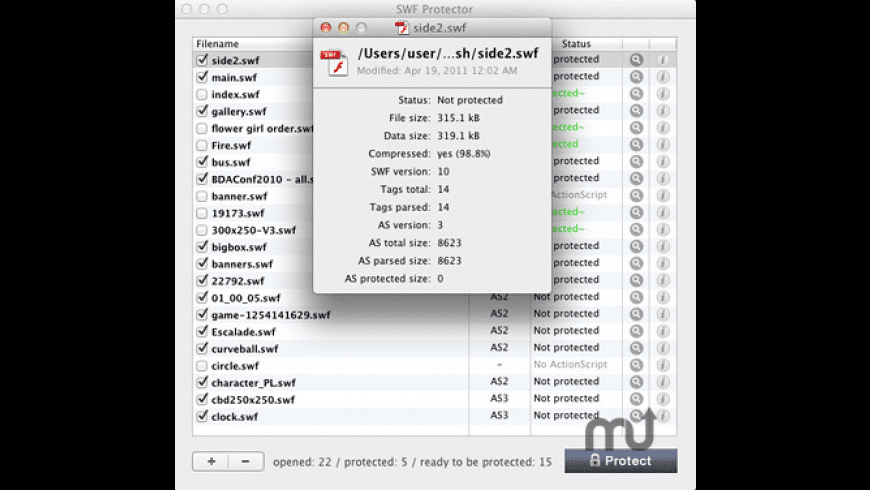870x490 pixels.
Task: Click the magnifier icon for cbd250x250.swf
Action: tap(636, 398)
